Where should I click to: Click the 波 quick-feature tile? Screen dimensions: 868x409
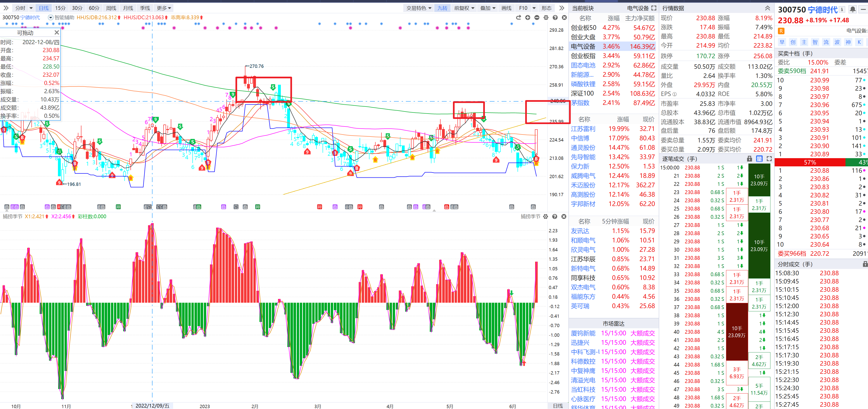click(837, 42)
